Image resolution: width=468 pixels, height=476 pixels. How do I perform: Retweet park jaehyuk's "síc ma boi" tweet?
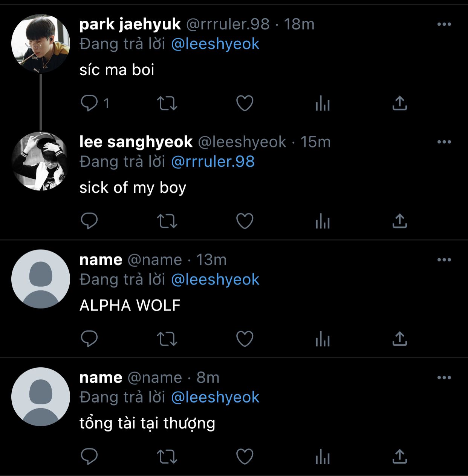tap(167, 103)
